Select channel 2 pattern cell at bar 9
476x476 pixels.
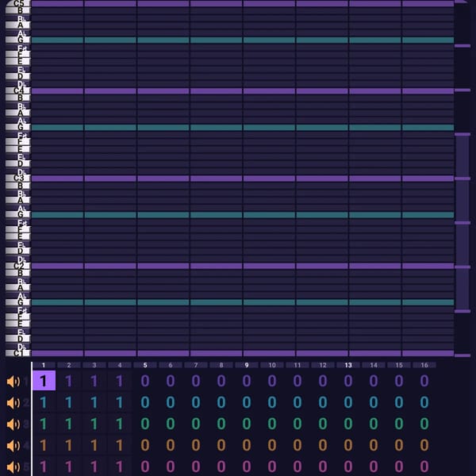tap(247, 402)
